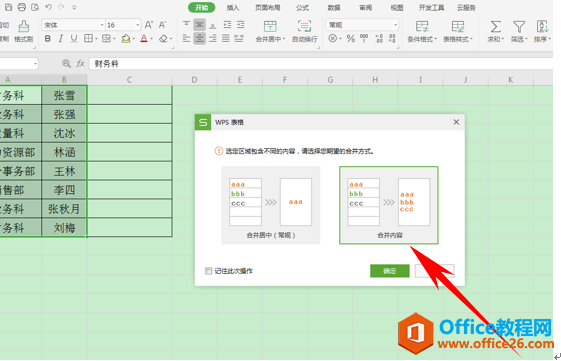Screen dimensions: 561x361
Task: Toggle Italic formatting
Action: click(x=60, y=39)
